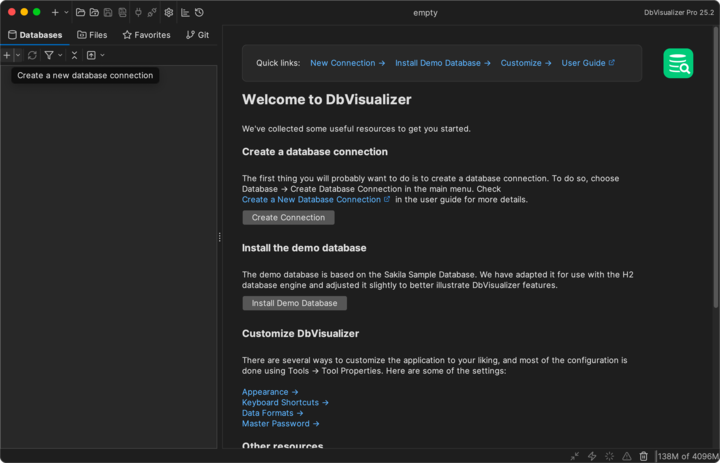The height and width of the screenshot is (463, 720).
Task: Click the chart monitor icon in the toolbar
Action: tap(185, 12)
